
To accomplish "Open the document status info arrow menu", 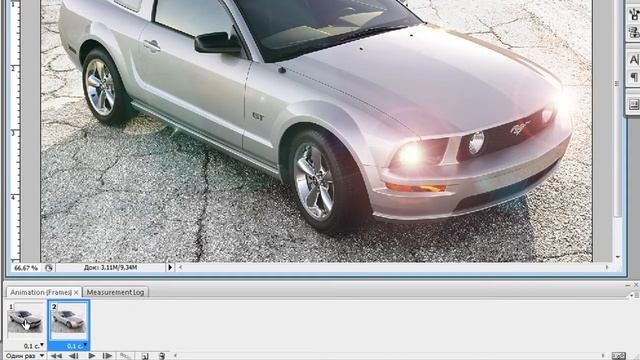I will tap(170, 268).
